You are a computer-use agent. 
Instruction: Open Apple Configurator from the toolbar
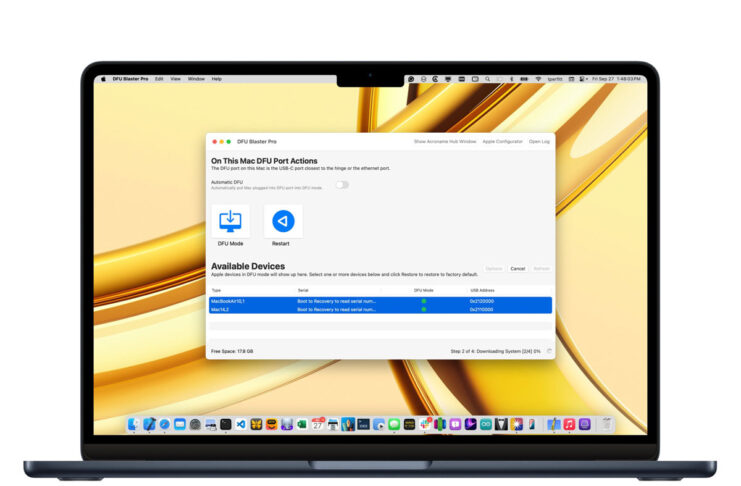[x=502, y=141]
